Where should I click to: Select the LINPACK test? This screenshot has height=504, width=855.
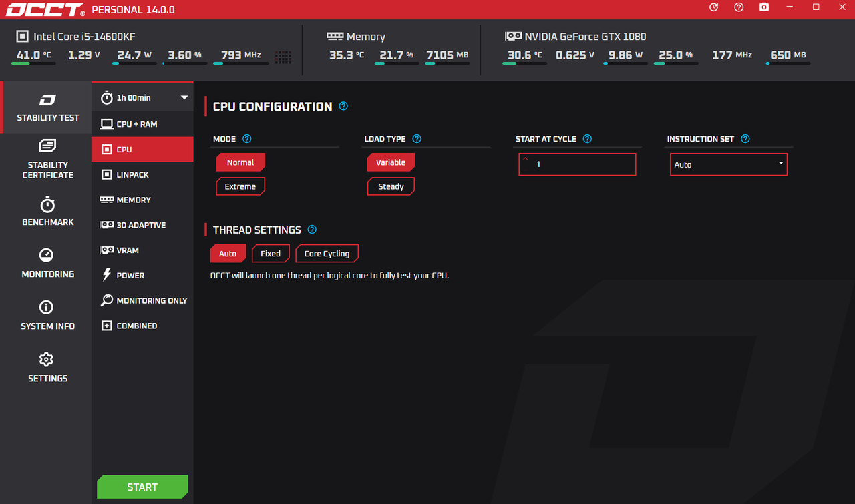pos(142,174)
